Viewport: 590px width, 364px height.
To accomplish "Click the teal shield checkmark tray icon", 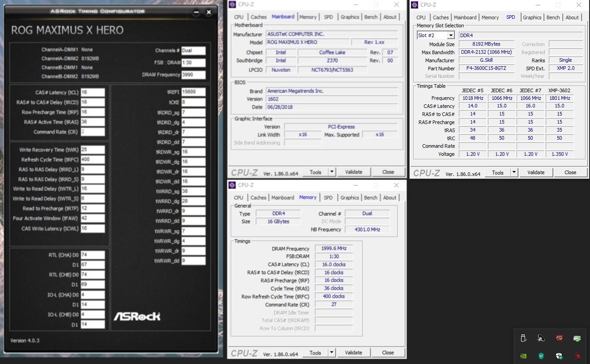I will [x=541, y=356].
